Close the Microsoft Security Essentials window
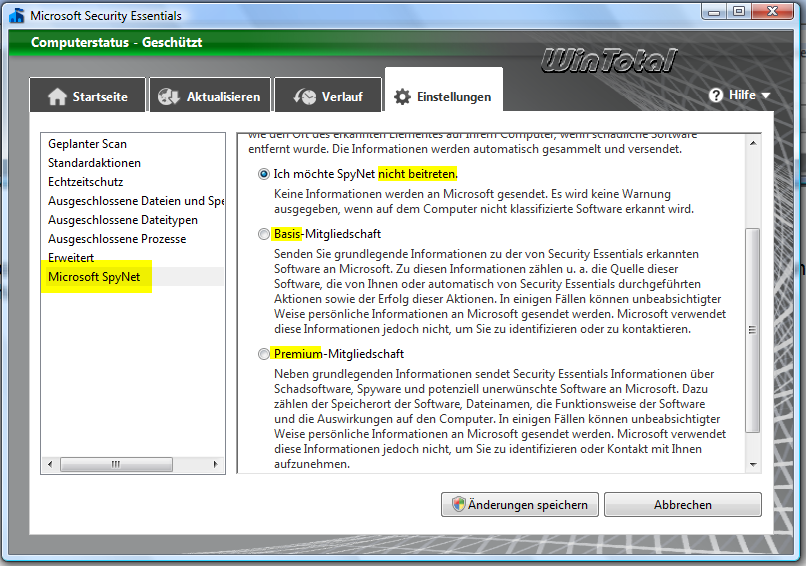Screen dimensions: 806x566 [772, 12]
